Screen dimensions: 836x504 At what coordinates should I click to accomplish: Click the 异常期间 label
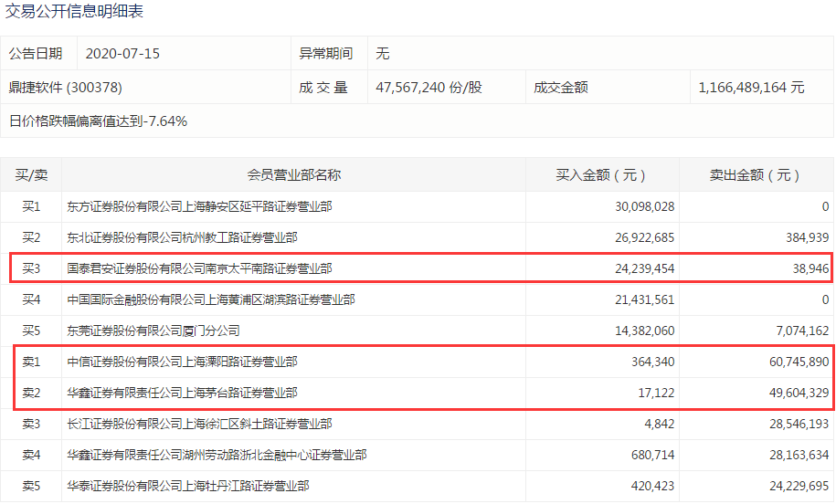326,54
